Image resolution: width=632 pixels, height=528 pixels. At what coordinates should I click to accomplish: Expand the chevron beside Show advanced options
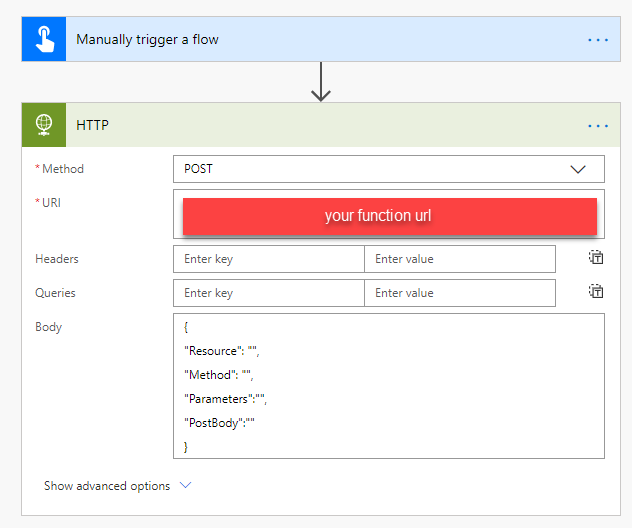point(185,486)
